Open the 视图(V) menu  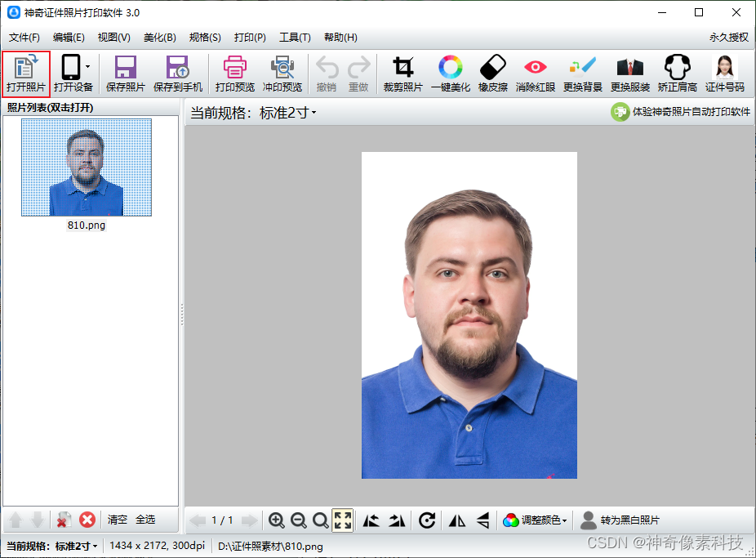click(x=113, y=37)
